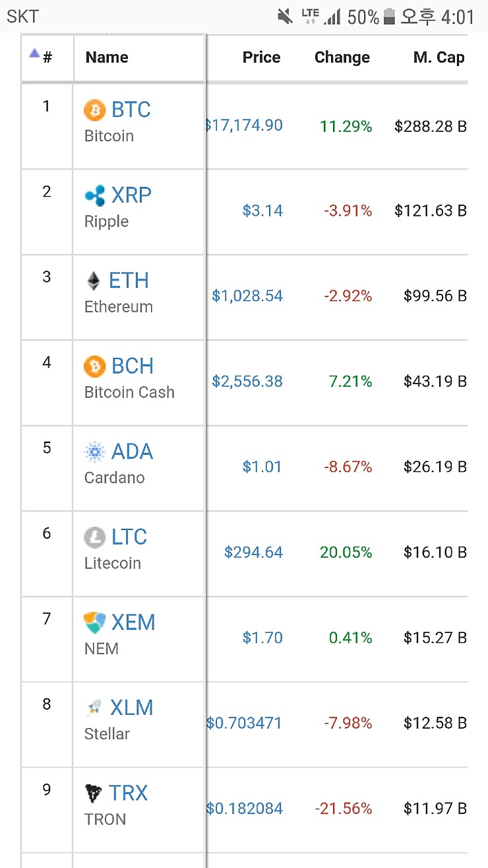Select the TRX ticker link

point(128,793)
